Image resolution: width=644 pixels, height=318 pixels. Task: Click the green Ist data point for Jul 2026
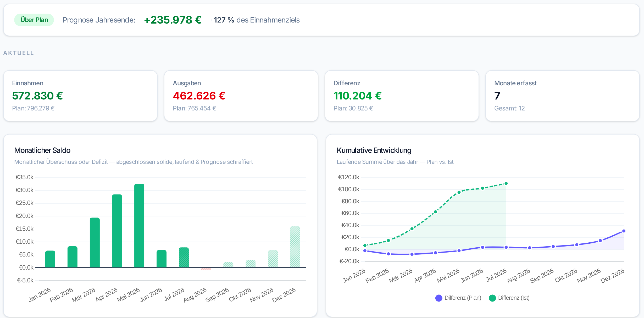click(x=506, y=183)
